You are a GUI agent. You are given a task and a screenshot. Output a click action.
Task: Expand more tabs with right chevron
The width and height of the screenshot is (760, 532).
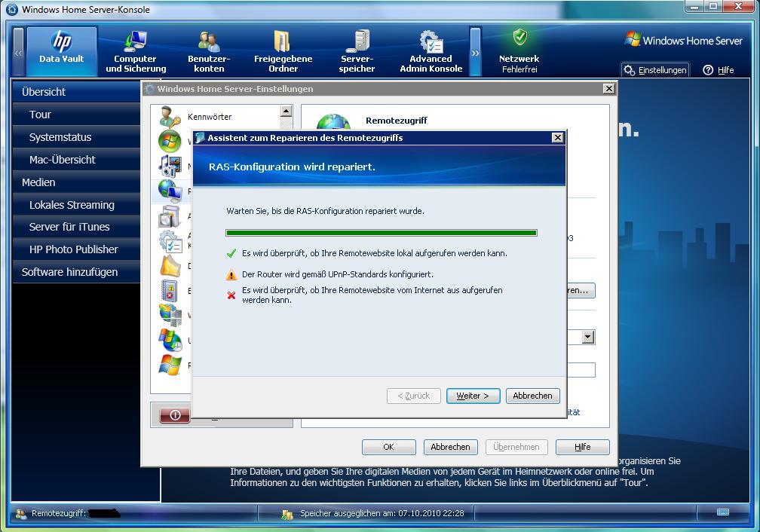tap(476, 52)
